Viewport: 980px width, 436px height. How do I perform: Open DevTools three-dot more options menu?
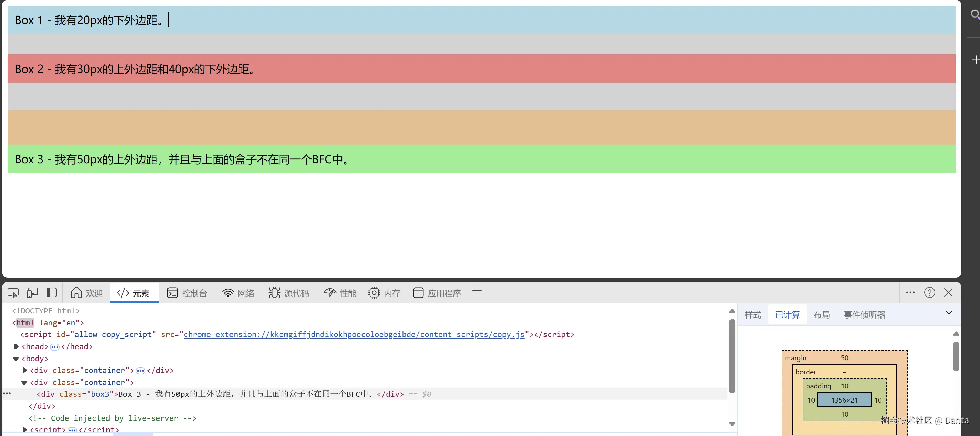910,292
